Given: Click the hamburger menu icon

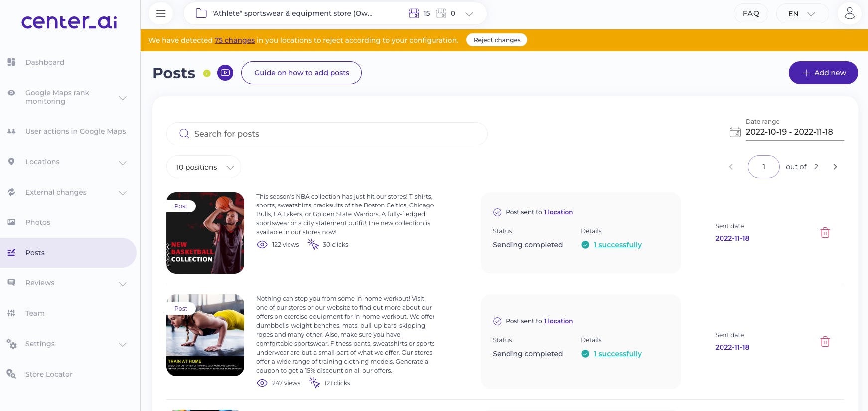Looking at the screenshot, I should [160, 14].
